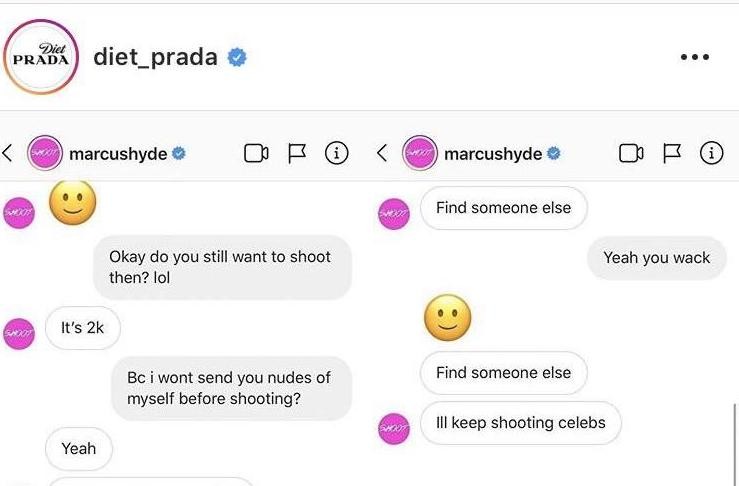Click the smiley emoji in right chat
739x486 pixels.
(x=447, y=319)
